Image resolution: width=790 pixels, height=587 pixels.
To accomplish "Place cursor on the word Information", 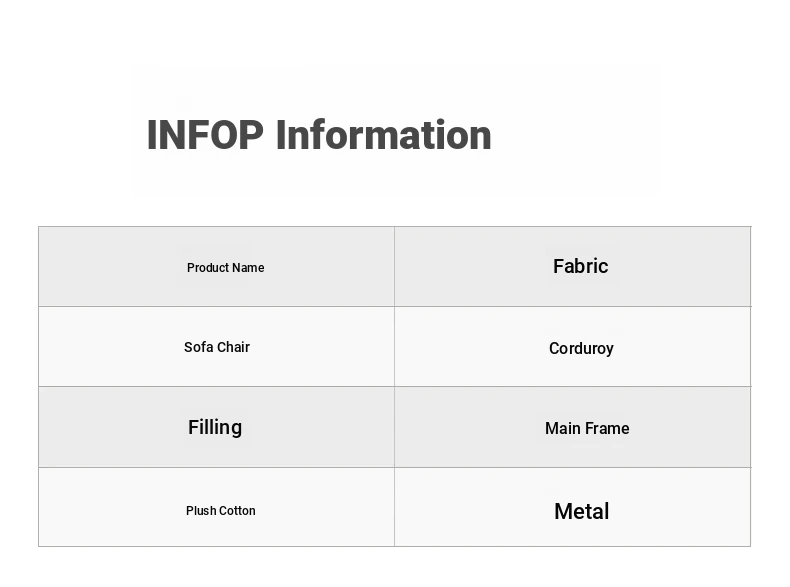I will click(384, 135).
